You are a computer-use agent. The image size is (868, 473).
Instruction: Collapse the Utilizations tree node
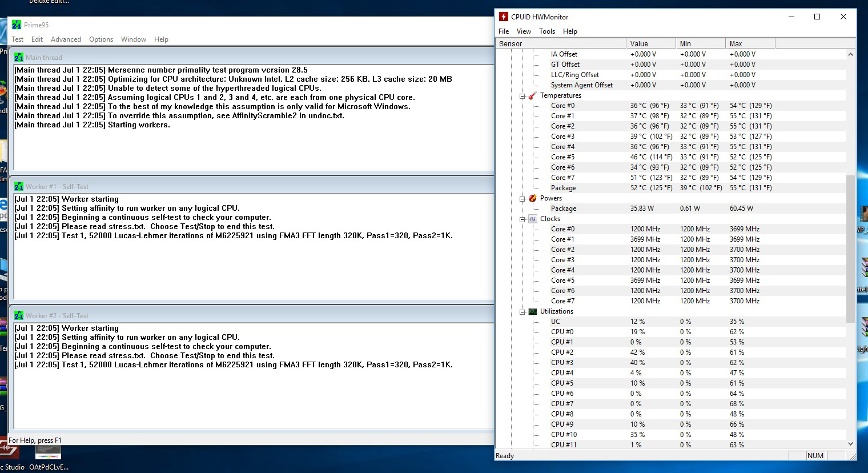tap(522, 312)
